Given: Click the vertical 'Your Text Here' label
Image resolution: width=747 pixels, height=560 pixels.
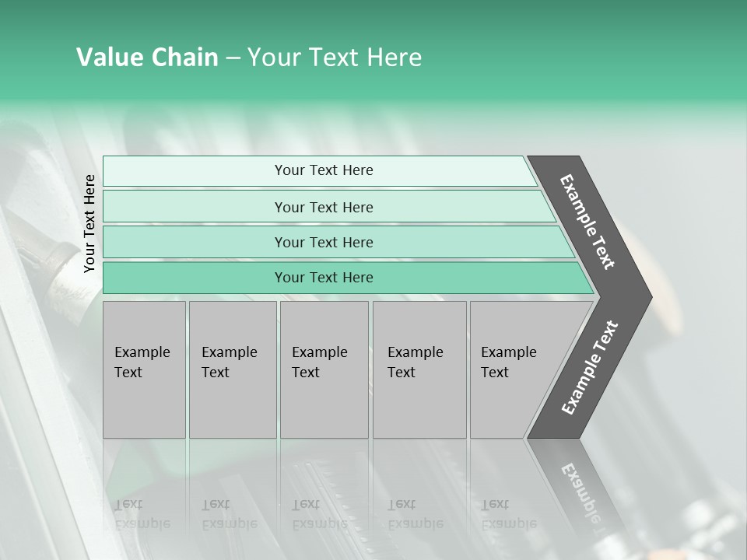Looking at the screenshot, I should pos(89,224).
